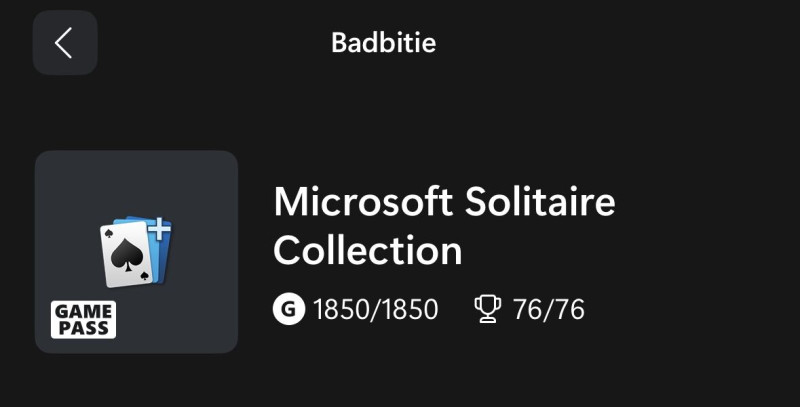Tap the word Solitaire in the heading
This screenshot has width=800, height=407.
540,201
